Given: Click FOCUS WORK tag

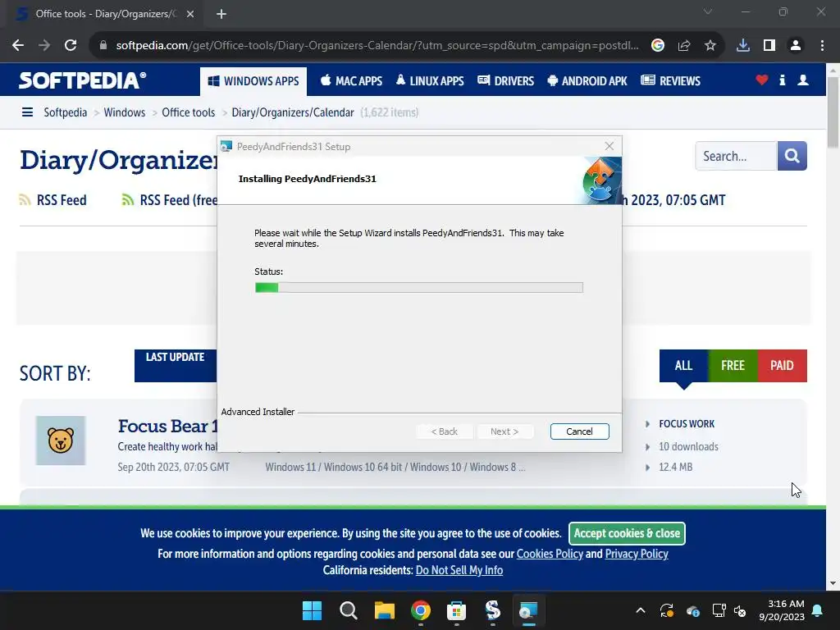Looking at the screenshot, I should [687, 424].
